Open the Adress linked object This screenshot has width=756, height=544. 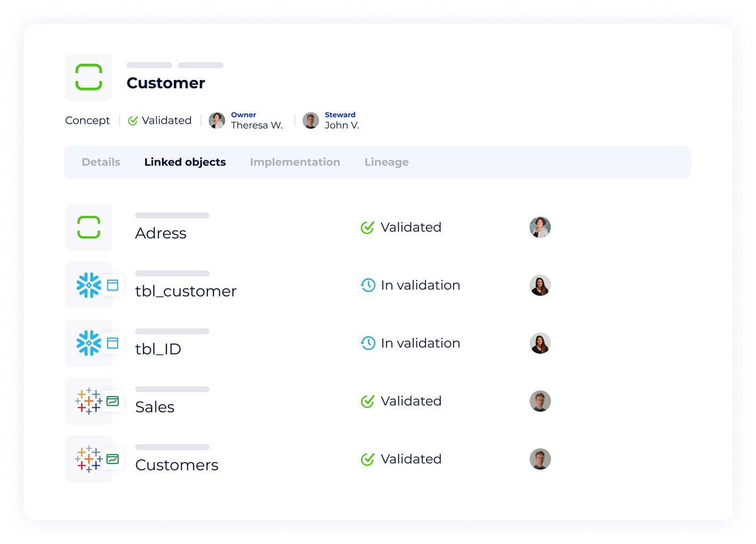(161, 233)
